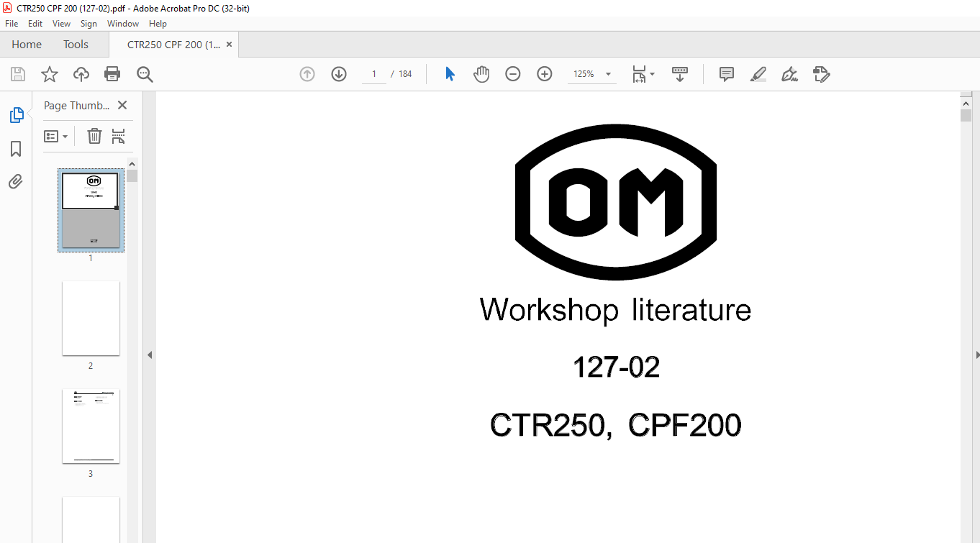The height and width of the screenshot is (543, 980).
Task: Collapse the left navigation pane arrow
Action: pos(150,355)
